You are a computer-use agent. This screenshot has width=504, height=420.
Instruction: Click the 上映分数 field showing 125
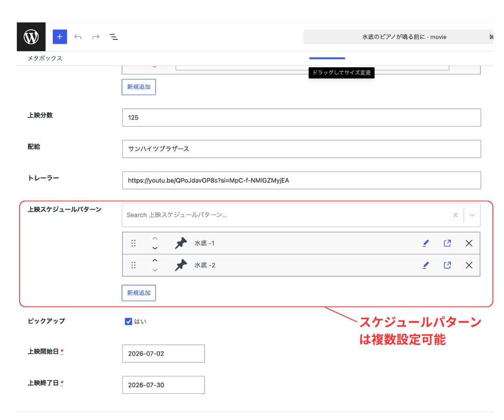point(301,118)
